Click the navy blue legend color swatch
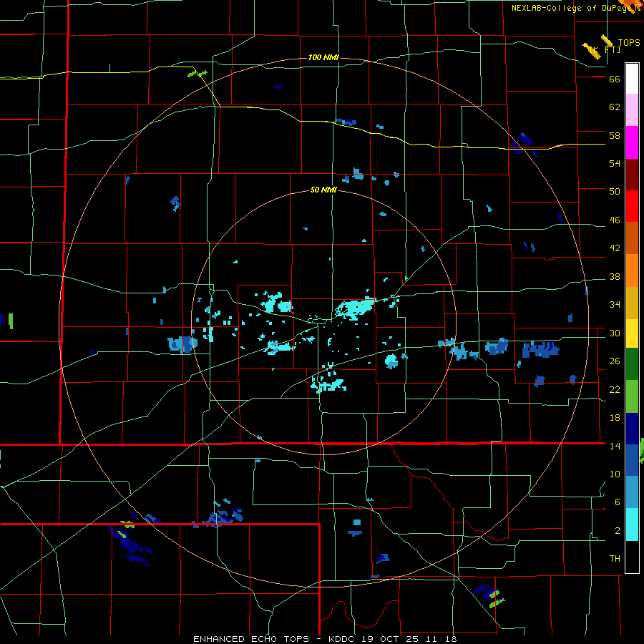The image size is (644, 644). tap(632, 429)
